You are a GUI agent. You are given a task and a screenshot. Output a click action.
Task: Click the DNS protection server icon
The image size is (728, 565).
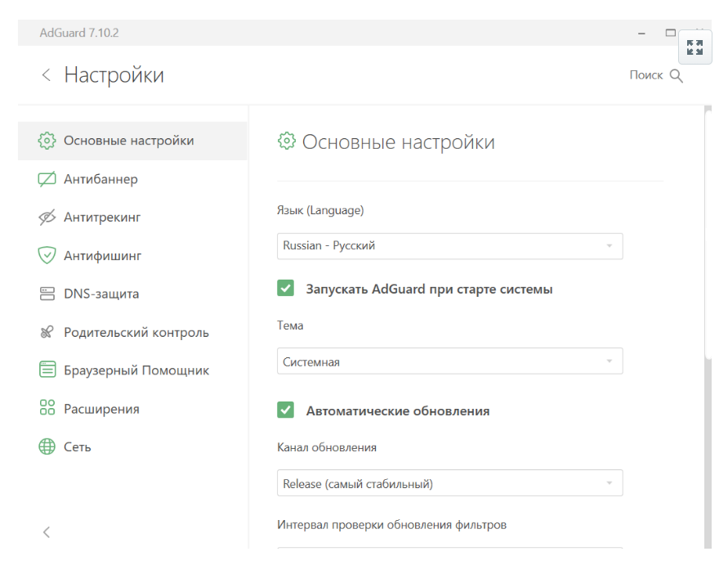(x=47, y=294)
